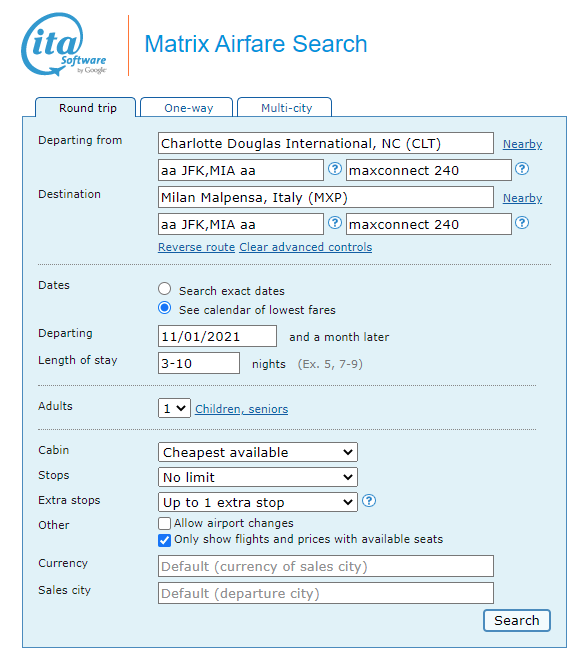Expand the Cabin dropdown

click(258, 452)
